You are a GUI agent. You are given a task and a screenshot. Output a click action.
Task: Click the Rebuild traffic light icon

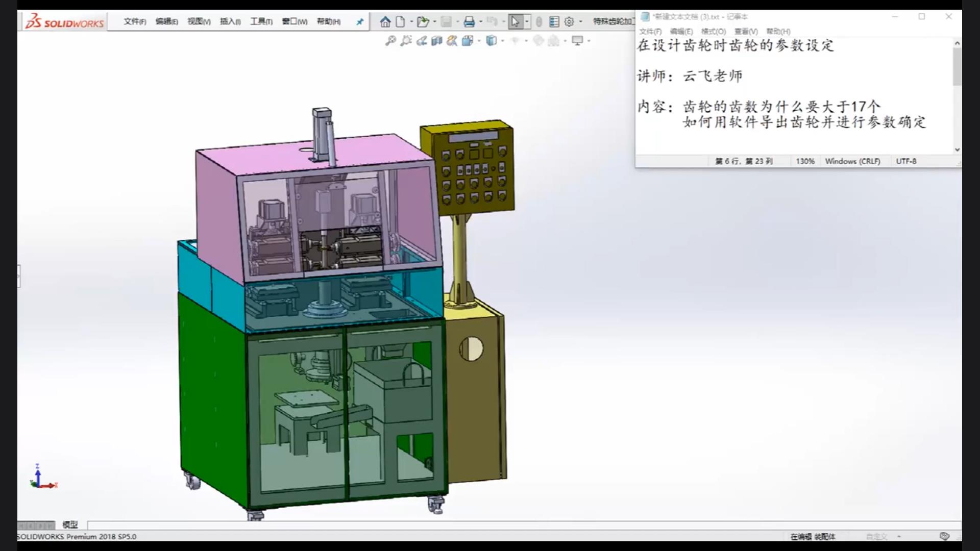point(539,21)
